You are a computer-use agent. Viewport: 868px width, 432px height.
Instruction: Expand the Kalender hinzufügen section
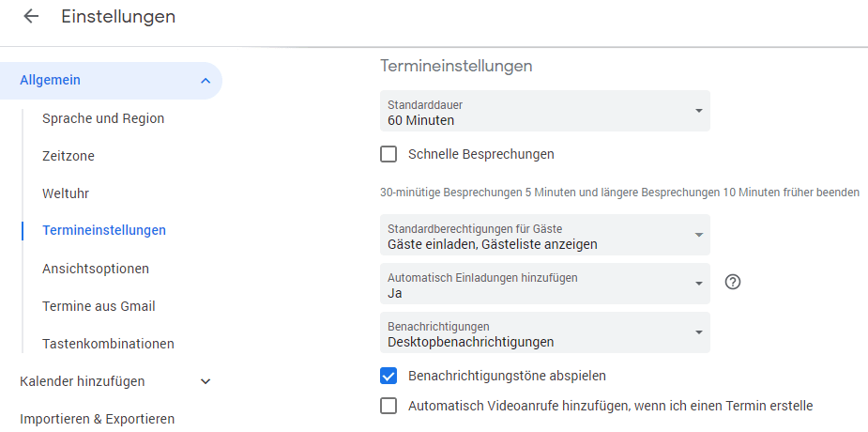[206, 381]
